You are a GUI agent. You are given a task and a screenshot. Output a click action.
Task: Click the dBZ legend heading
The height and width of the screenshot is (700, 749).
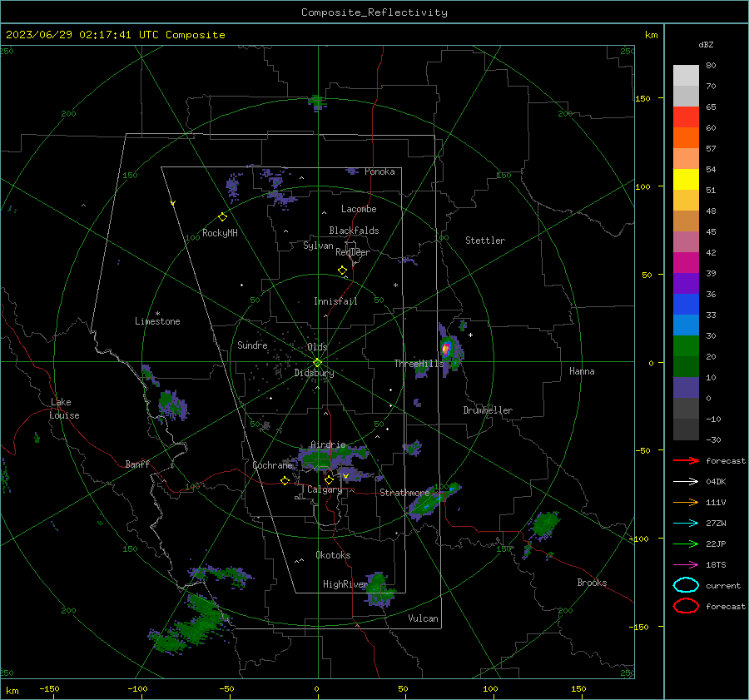pos(706,44)
